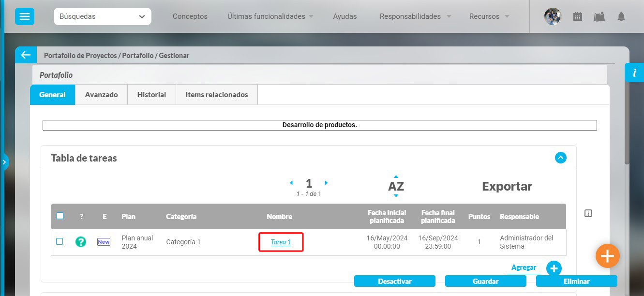This screenshot has height=296, width=644.
Task: Click the Guardar button
Action: pyautogui.click(x=485, y=281)
